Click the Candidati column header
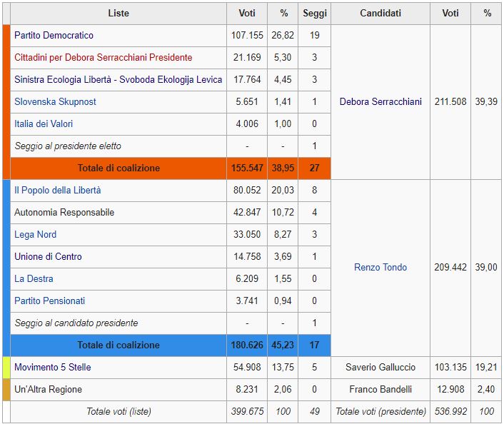Viewport: 504px width, 424px height. (x=380, y=13)
